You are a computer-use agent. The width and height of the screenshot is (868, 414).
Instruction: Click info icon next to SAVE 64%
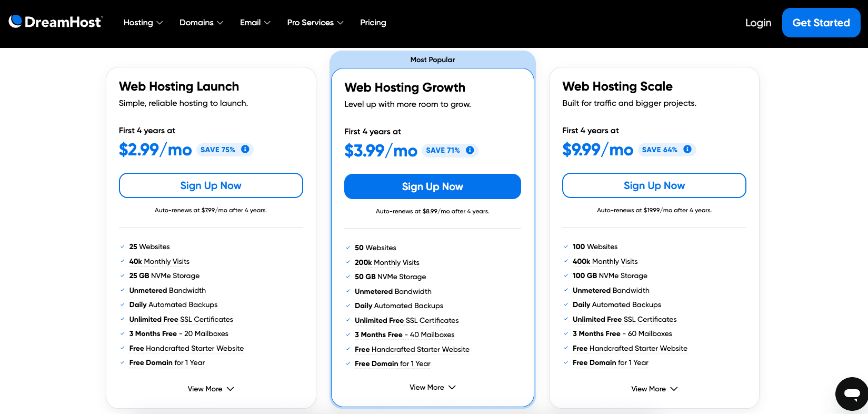tap(687, 150)
